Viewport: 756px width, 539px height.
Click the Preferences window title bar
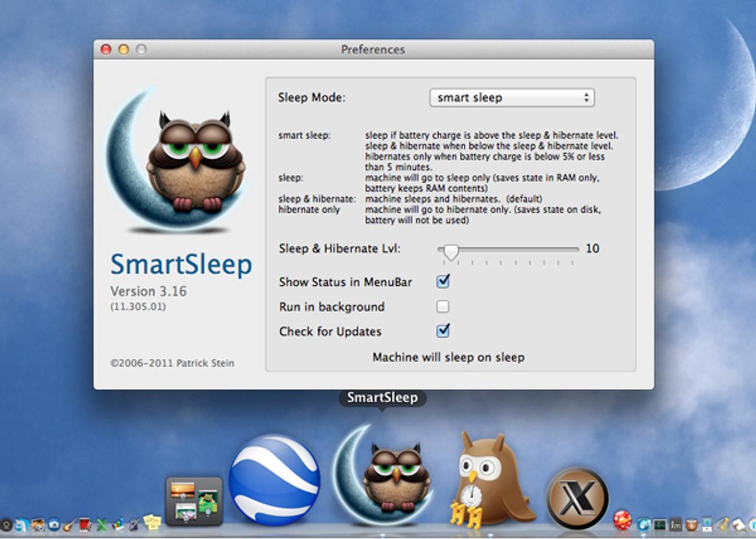373,49
